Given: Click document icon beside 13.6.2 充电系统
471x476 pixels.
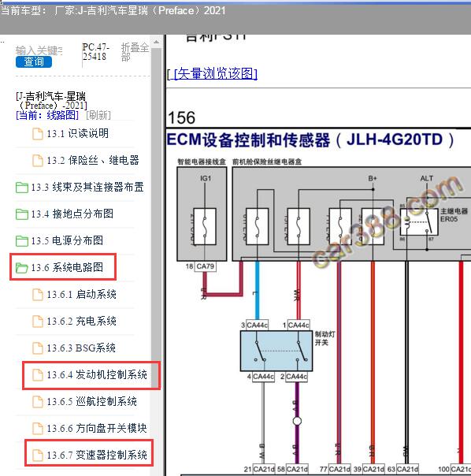Looking at the screenshot, I should tap(38, 322).
